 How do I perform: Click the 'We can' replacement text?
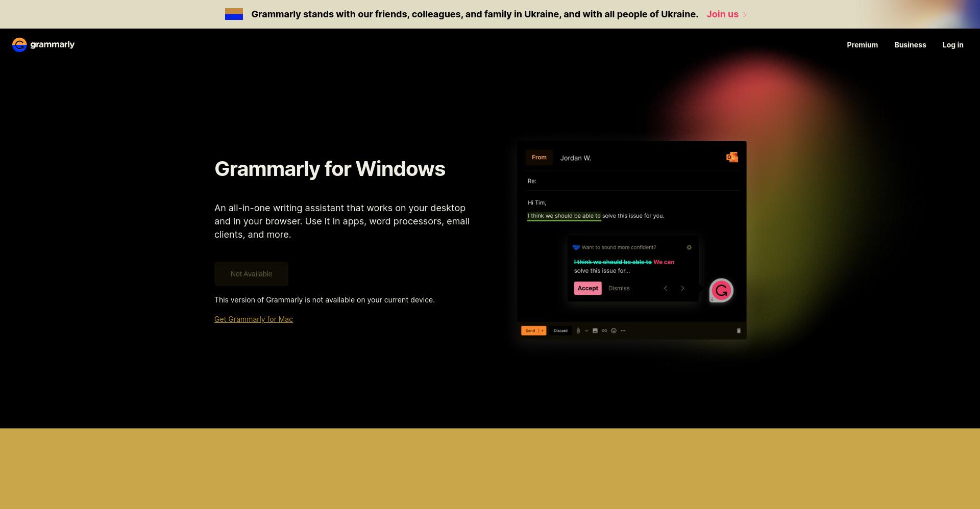pos(664,262)
